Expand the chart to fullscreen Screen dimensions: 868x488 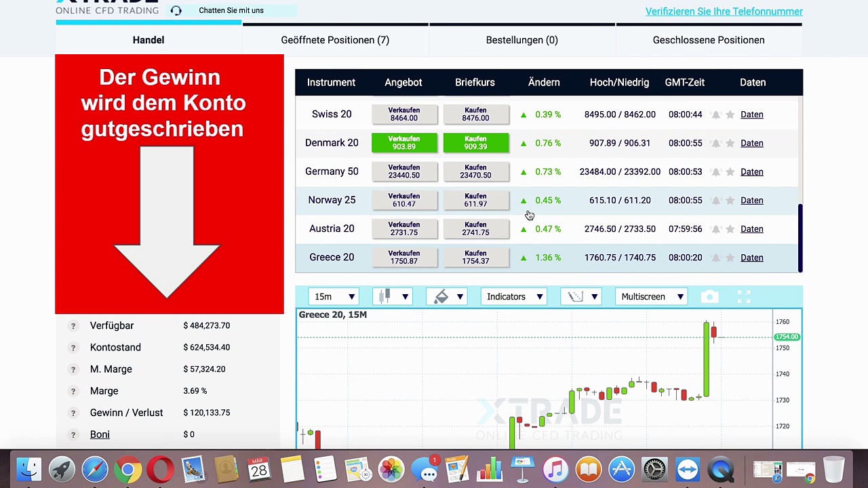[744, 297]
